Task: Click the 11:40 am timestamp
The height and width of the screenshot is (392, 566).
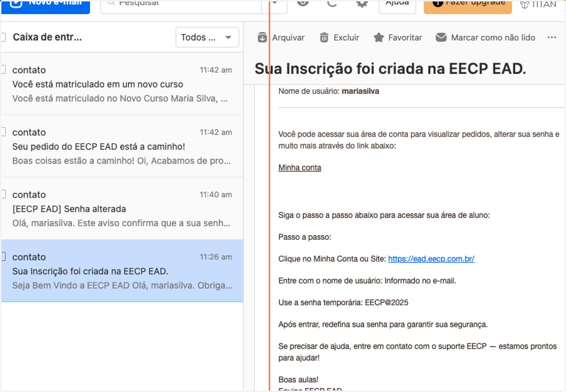Action: pos(216,195)
